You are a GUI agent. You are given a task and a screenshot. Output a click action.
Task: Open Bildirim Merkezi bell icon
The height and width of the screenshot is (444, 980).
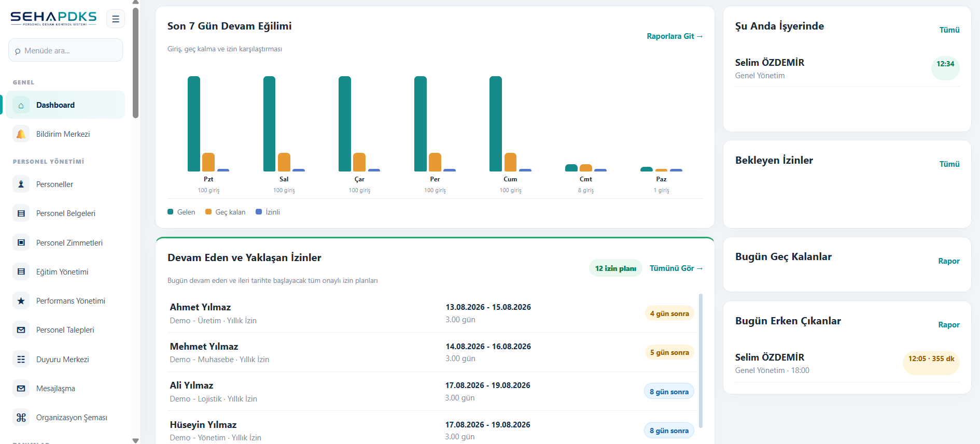pos(21,134)
